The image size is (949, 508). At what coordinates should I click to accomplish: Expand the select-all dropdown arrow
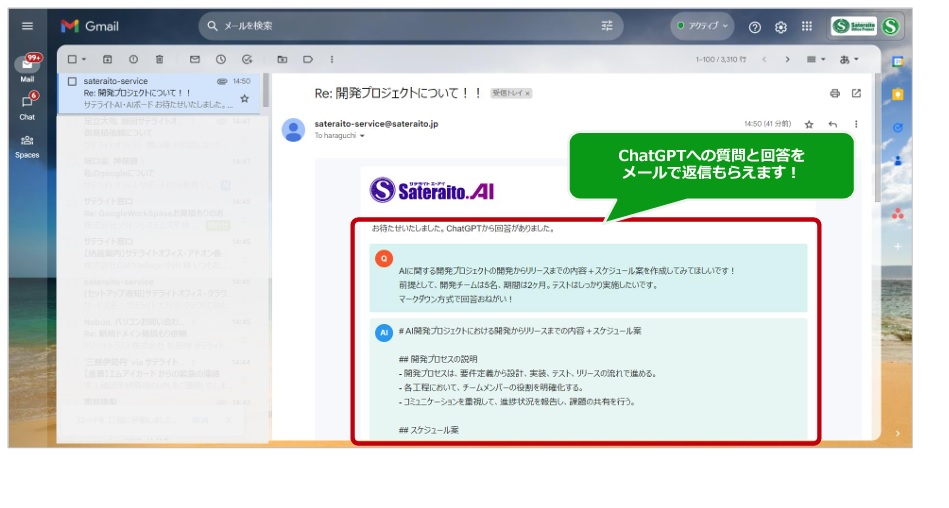[84, 59]
